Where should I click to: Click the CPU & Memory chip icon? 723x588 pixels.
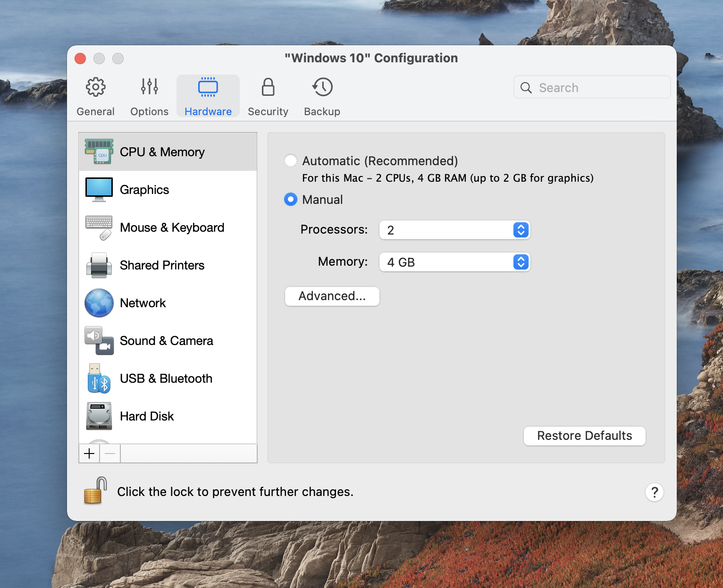pyautogui.click(x=99, y=151)
